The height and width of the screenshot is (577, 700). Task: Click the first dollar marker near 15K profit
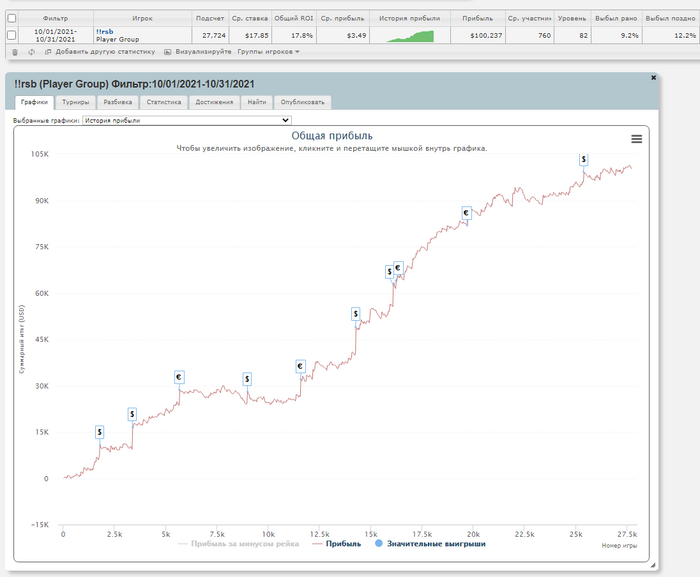100,432
